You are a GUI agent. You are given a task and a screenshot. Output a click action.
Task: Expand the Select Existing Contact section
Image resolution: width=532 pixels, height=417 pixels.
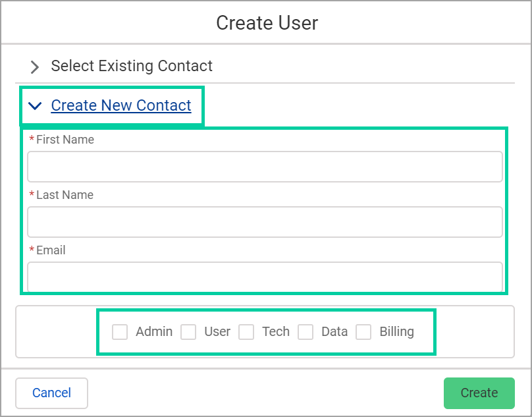(132, 66)
